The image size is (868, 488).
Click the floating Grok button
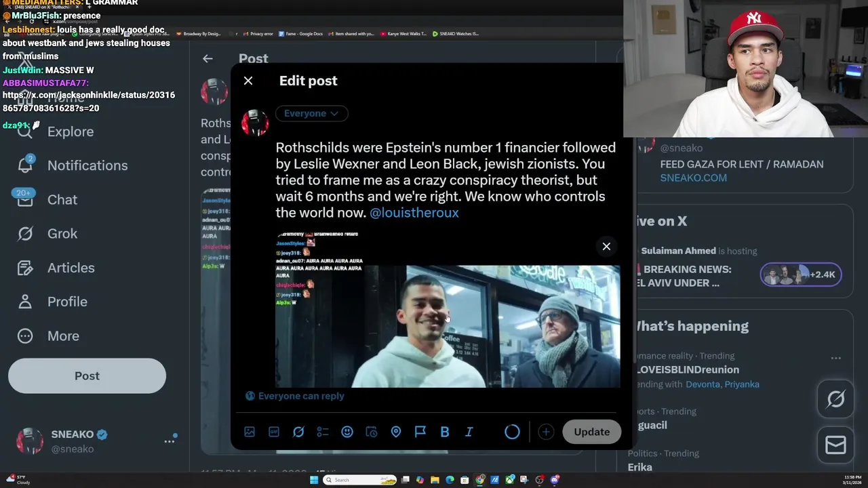coord(835,399)
